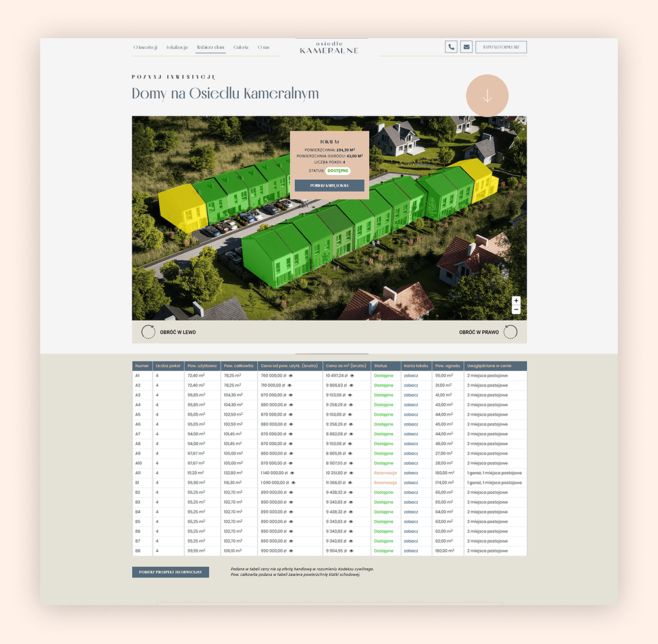
Task: Click the phone contact icon
Action: pyautogui.click(x=451, y=47)
